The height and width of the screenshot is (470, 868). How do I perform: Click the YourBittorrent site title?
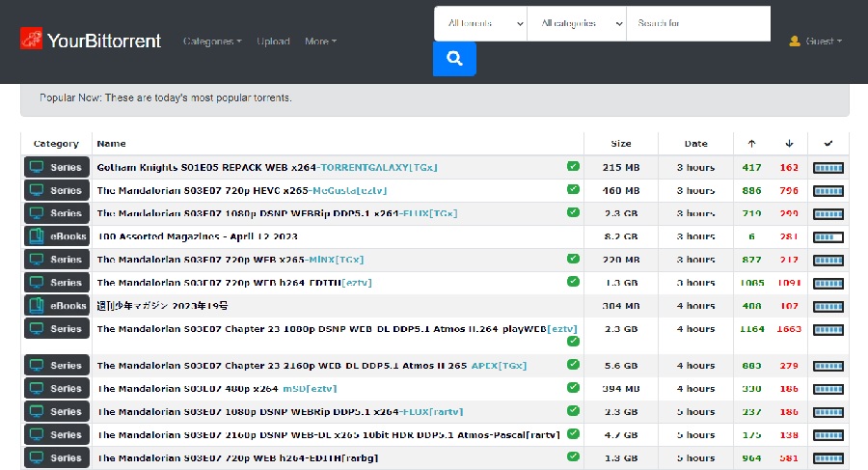click(x=104, y=41)
